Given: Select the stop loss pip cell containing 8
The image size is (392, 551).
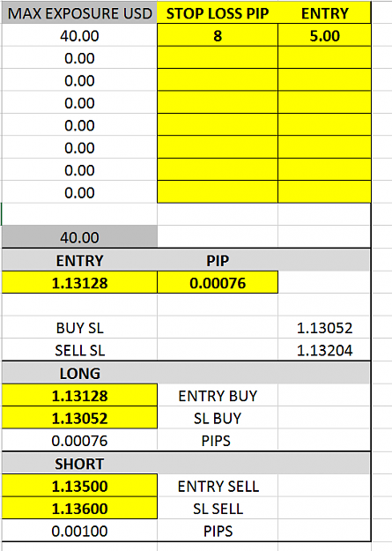Looking at the screenshot, I should [218, 35].
